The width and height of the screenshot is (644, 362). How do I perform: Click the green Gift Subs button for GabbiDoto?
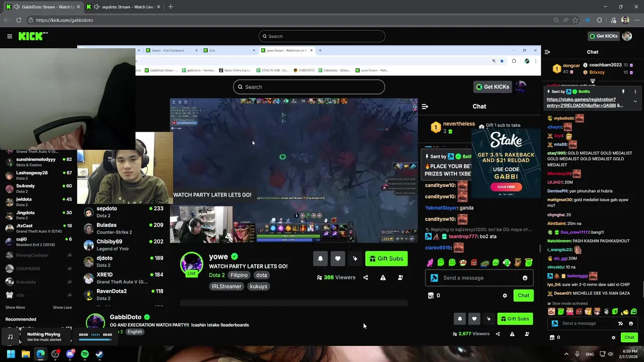pyautogui.click(x=515, y=319)
